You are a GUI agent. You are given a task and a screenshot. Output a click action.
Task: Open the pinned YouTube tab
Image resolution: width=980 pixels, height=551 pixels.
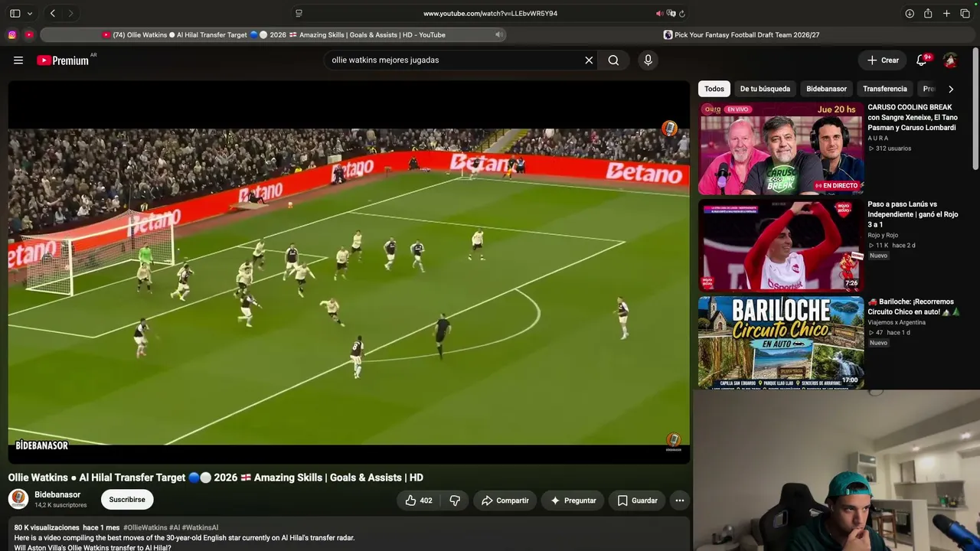point(29,35)
